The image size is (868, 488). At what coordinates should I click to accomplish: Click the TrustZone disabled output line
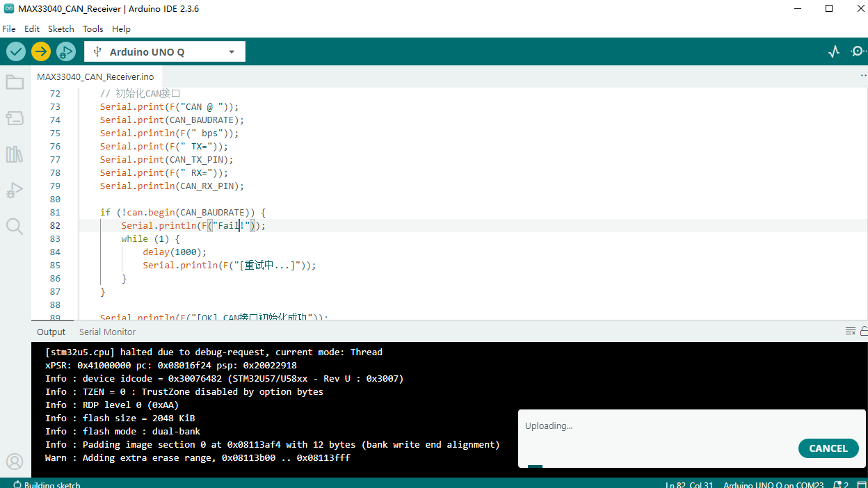(184, 392)
